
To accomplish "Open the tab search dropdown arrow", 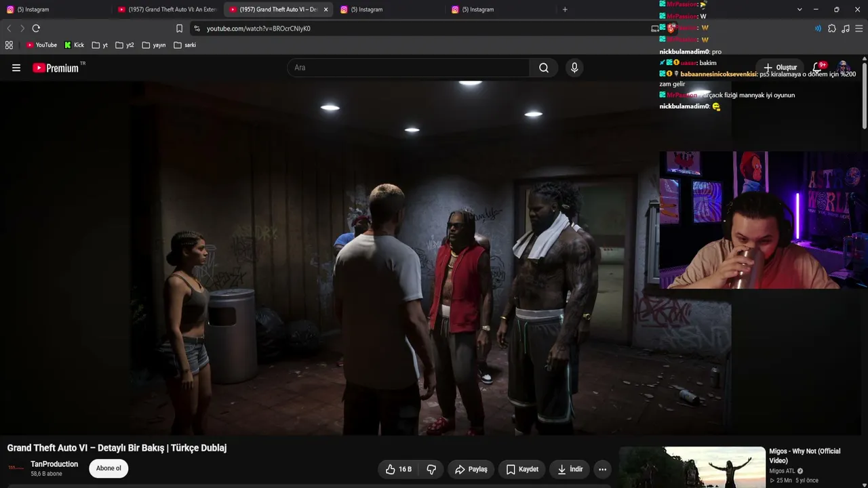I will 800,9.
